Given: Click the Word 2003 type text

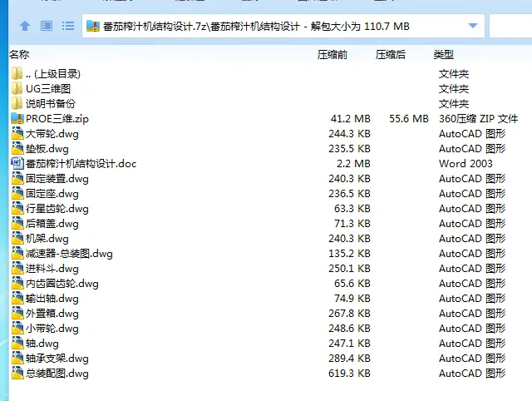Looking at the screenshot, I should 465,163.
